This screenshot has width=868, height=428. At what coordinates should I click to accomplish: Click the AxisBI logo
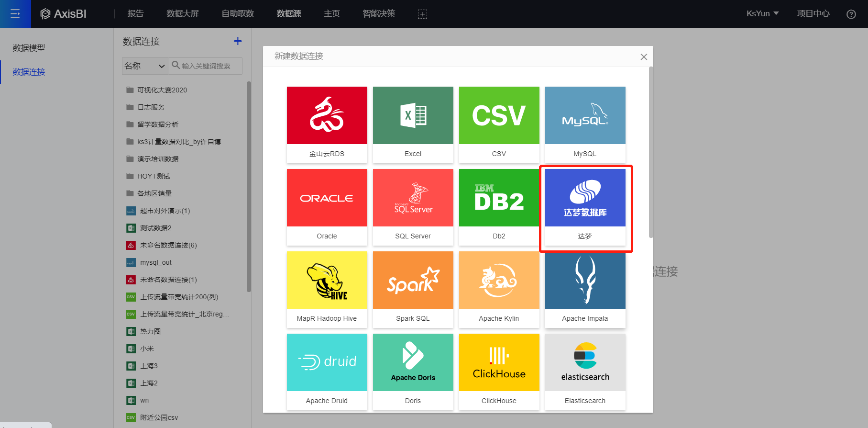click(64, 14)
